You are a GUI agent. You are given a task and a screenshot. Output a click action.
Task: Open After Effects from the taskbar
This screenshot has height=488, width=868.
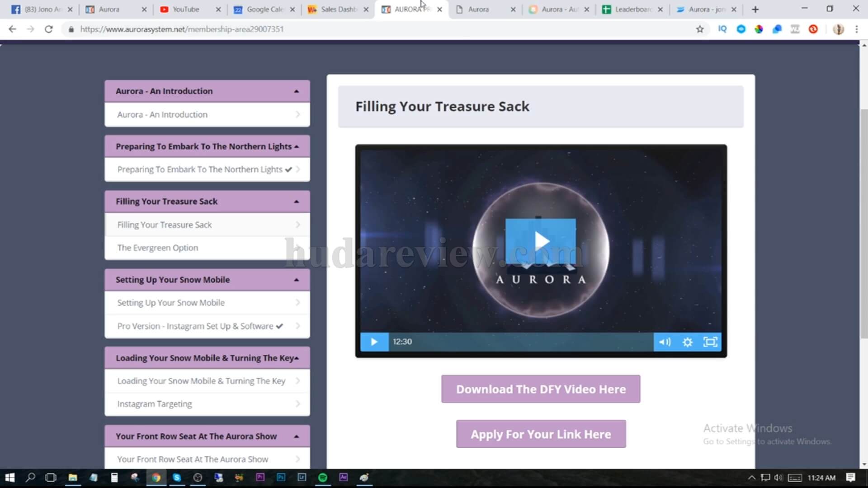pyautogui.click(x=344, y=478)
